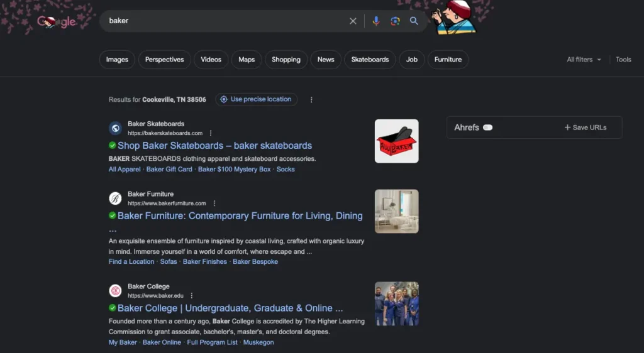Screen dimensions: 644x353
Task: Click the Use precise location button
Action: tap(257, 99)
